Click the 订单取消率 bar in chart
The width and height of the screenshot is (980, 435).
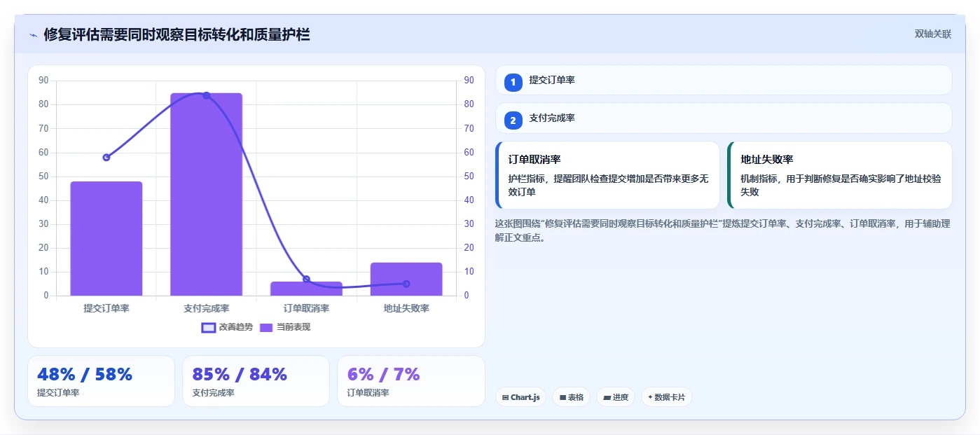[306, 289]
